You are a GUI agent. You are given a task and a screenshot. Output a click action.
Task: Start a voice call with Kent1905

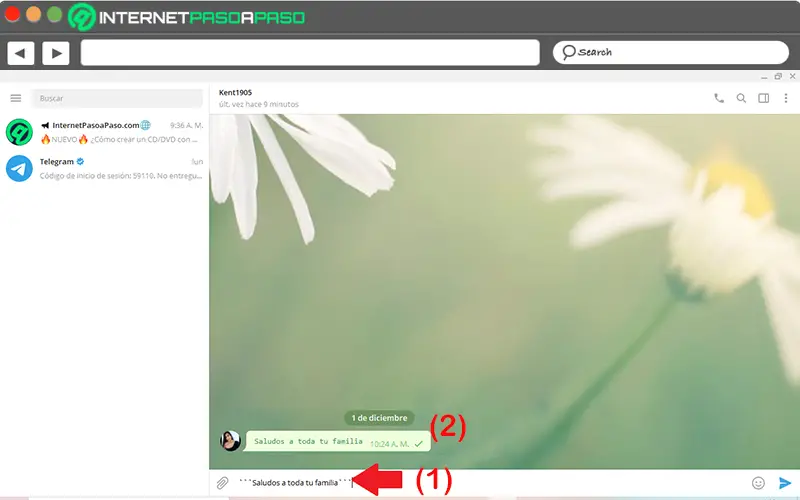(719, 98)
